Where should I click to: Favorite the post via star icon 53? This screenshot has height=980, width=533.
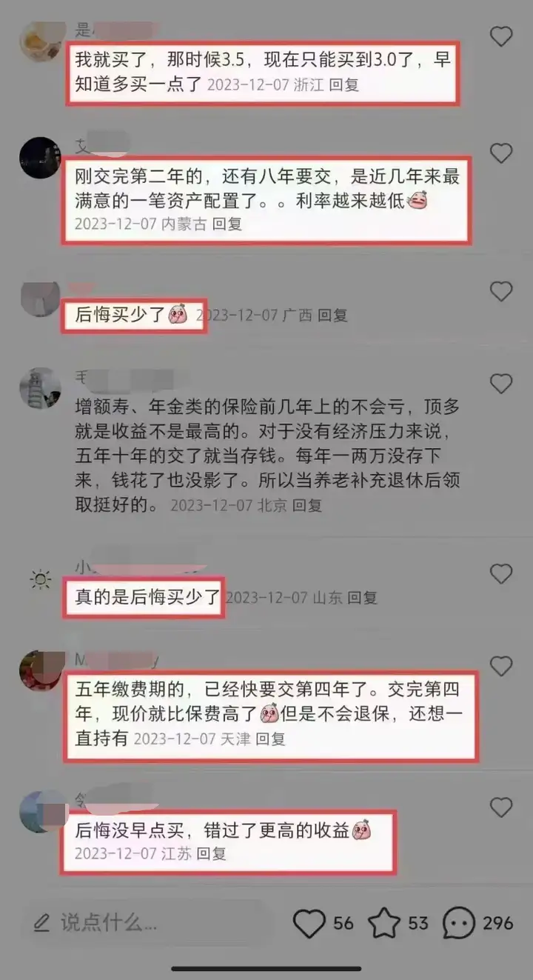pyautogui.click(x=383, y=923)
